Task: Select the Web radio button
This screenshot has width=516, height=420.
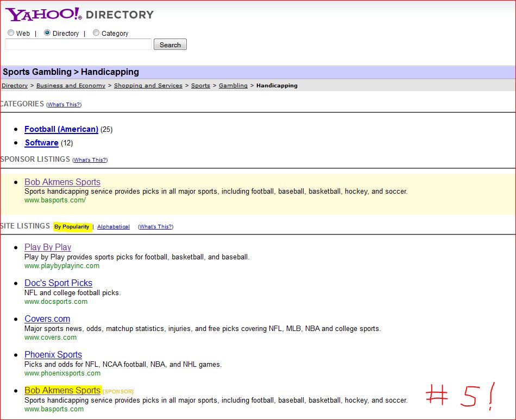Action: click(x=11, y=33)
